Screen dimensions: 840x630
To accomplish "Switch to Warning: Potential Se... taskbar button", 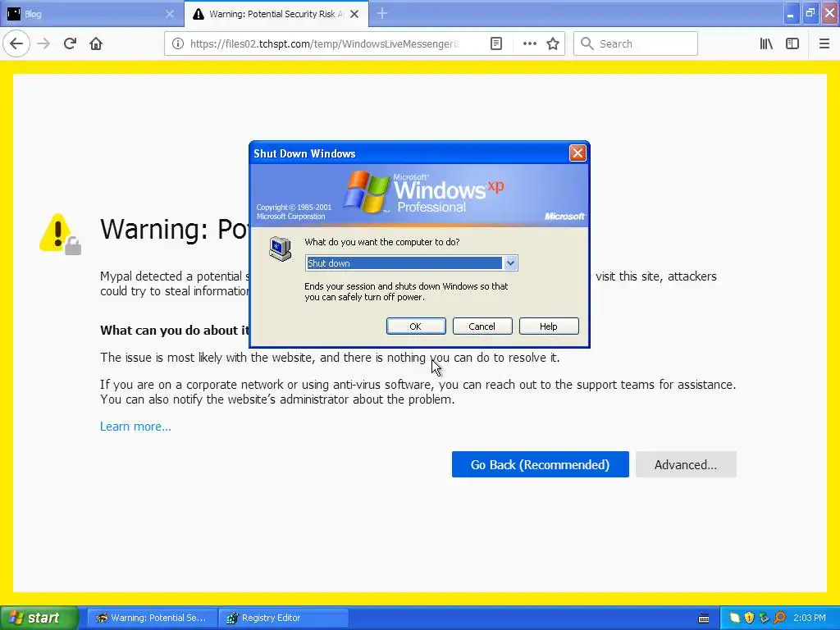I will pos(152,618).
